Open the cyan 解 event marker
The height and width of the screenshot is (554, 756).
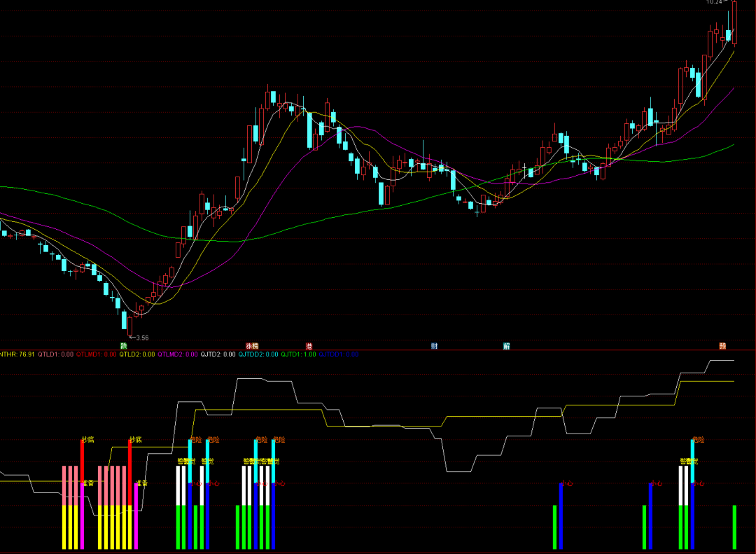click(x=506, y=345)
